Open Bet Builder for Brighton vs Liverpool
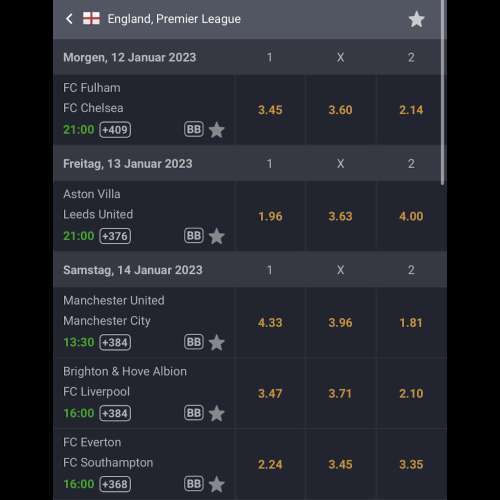The image size is (500, 500). click(x=194, y=413)
